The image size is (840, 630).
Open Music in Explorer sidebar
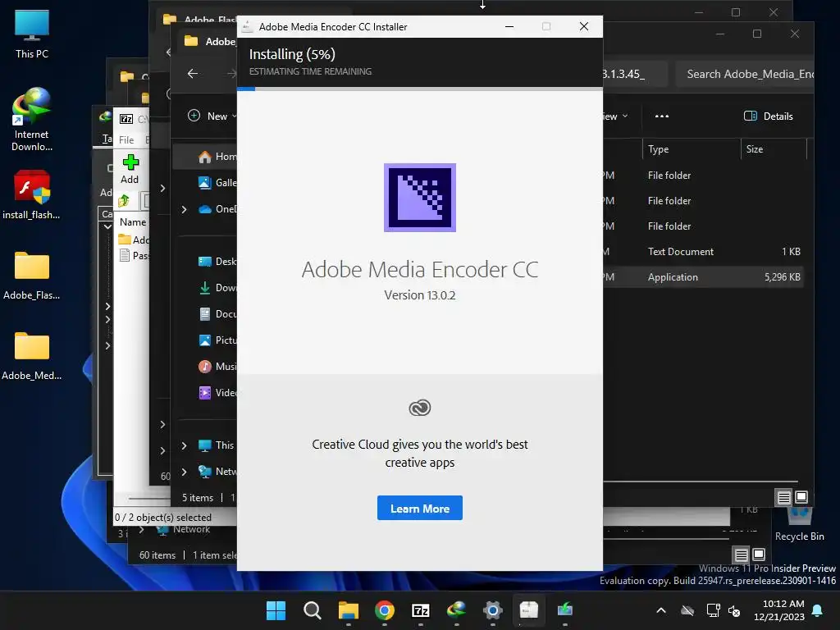[x=217, y=367]
